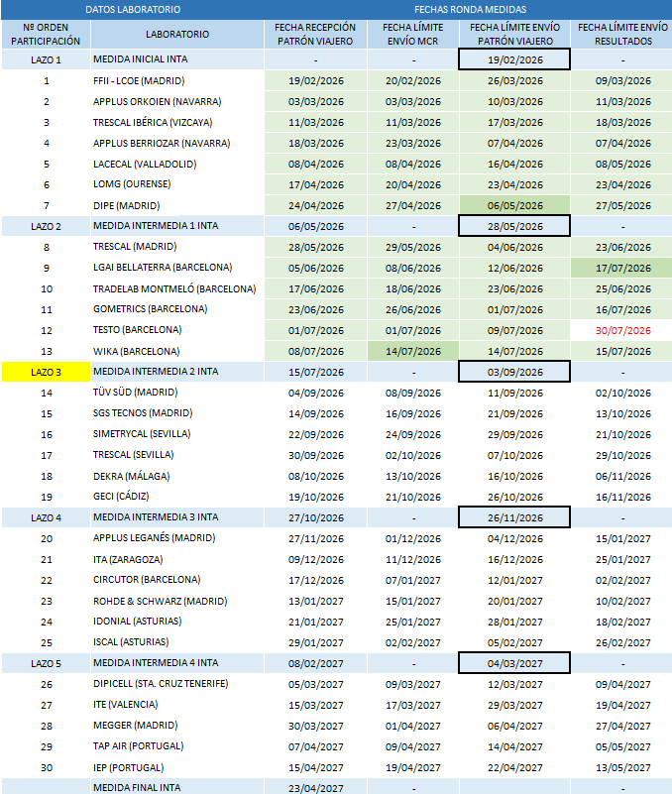Select the IEP (PORTUGAL) cell
The image size is (672, 794).
coord(177,767)
